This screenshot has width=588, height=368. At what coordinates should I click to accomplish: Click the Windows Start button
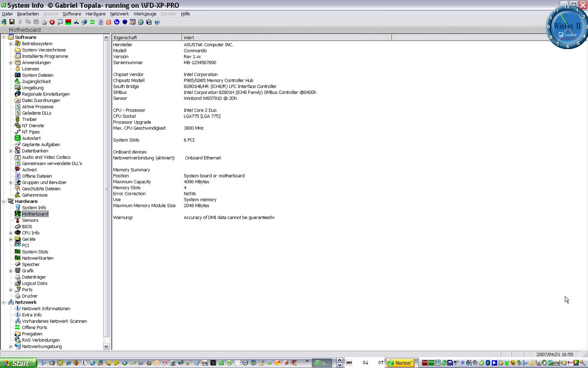[19, 363]
